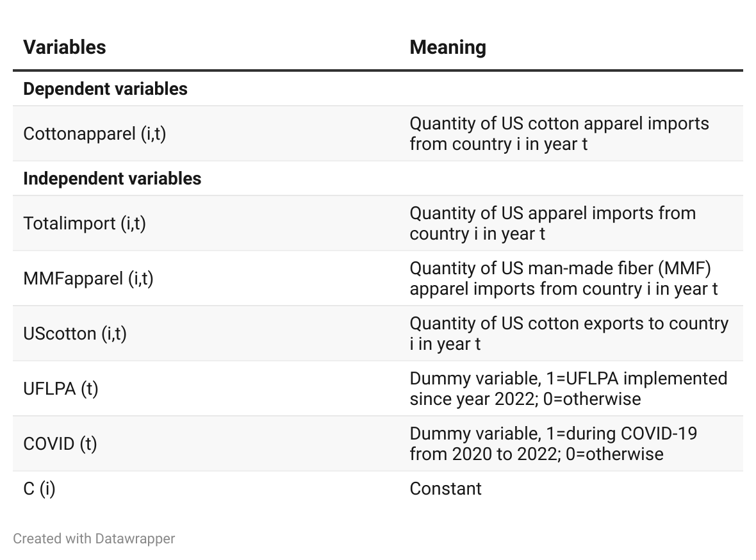Click the US cotton exports description
The width and height of the screenshot is (756, 560).
click(569, 333)
